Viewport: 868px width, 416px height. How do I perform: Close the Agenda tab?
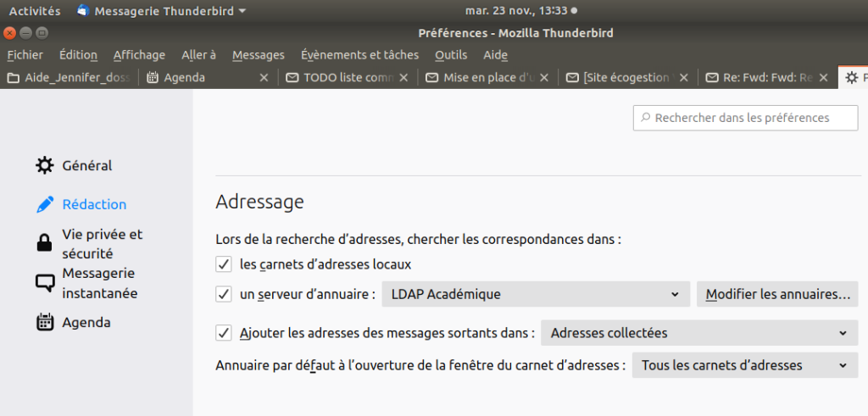(263, 78)
